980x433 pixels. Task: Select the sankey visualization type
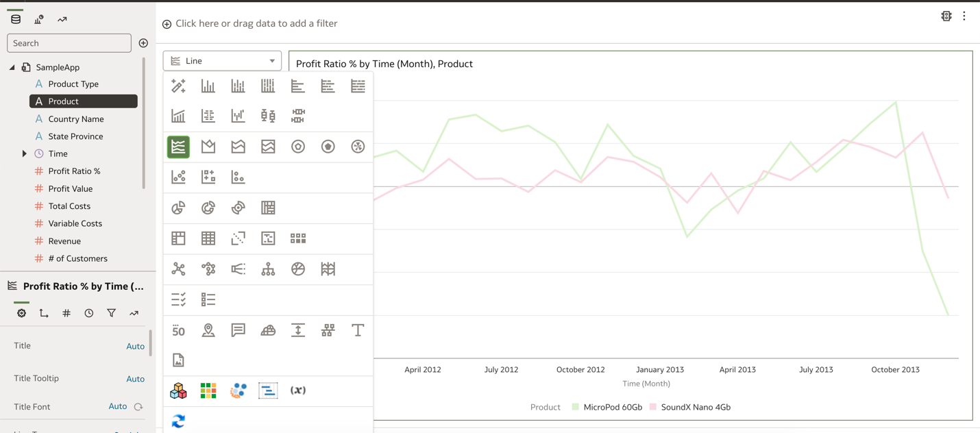click(x=238, y=269)
